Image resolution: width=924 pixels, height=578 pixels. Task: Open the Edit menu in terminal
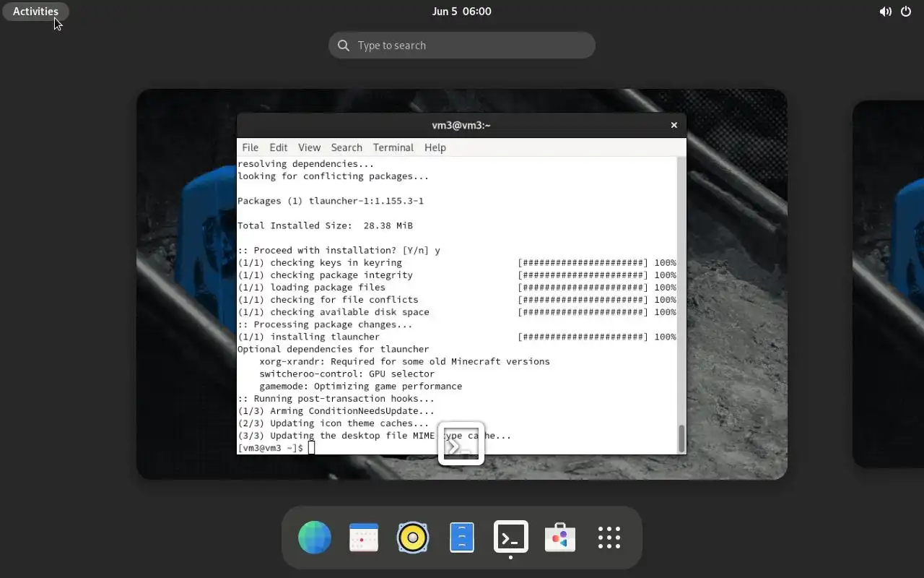point(279,147)
